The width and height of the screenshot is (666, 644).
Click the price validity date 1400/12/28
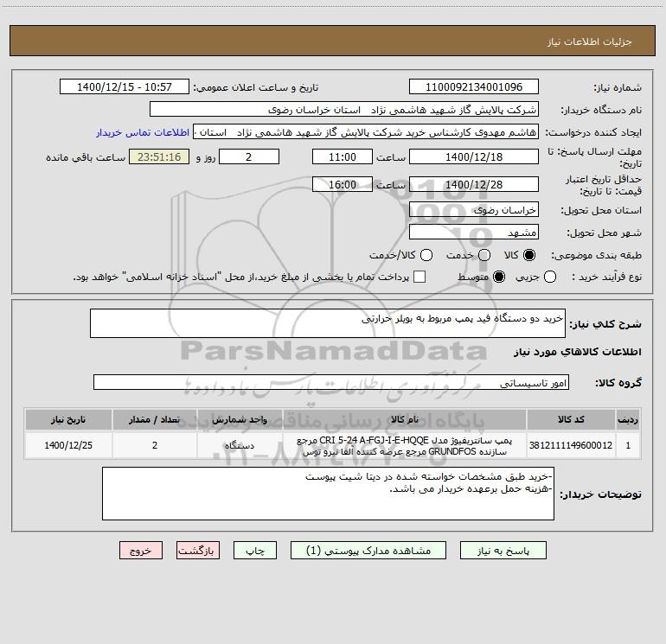pyautogui.click(x=474, y=184)
